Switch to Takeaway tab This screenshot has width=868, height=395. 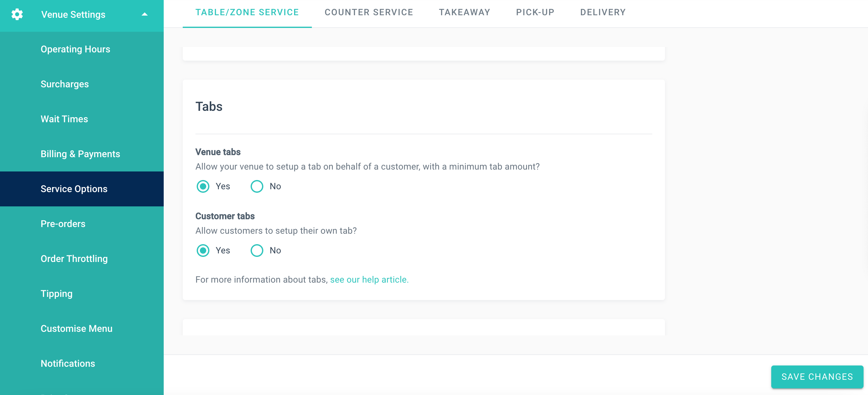[x=464, y=12]
